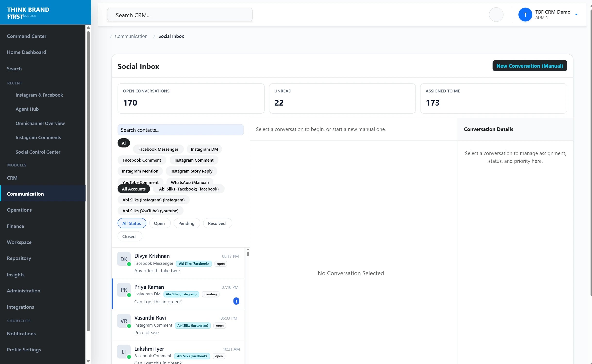Show only Pending conversations
Viewport: 592px width, 364px height.
186,223
